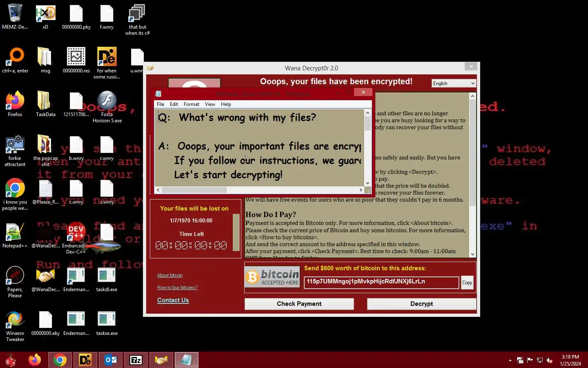Click the muted volume tray icon
Viewport: 588px width, 368px height.
pyautogui.click(x=550, y=360)
